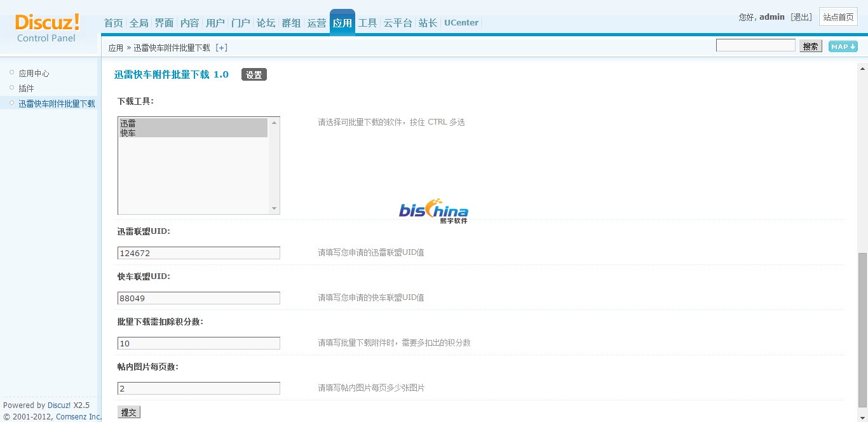Click the 迅雷联盟UID input field
868x422 pixels.
point(199,253)
